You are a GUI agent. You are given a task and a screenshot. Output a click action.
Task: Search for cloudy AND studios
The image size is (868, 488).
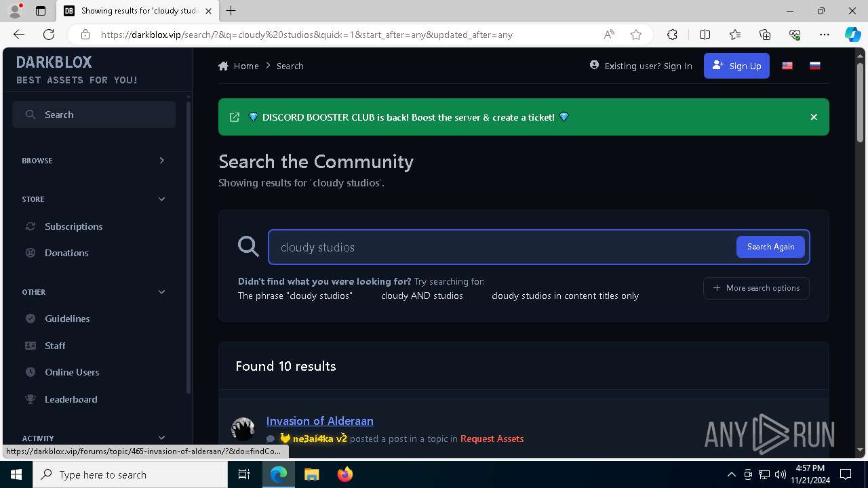coord(422,296)
